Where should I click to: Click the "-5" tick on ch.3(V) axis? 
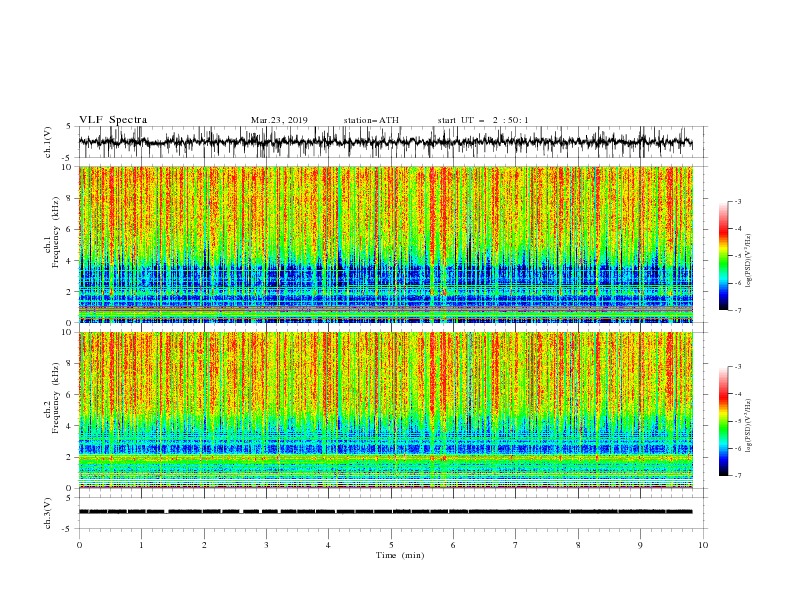pos(68,529)
